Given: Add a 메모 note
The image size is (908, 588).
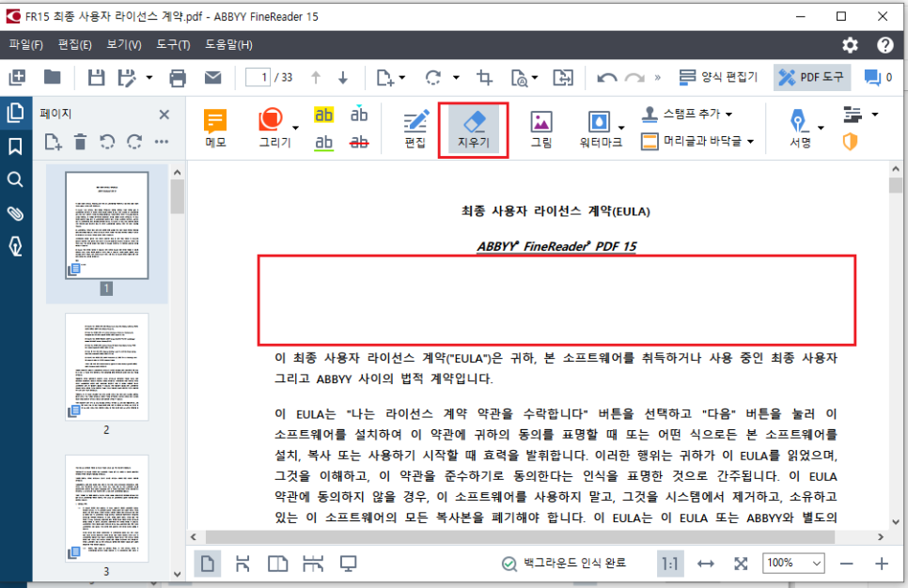Looking at the screenshot, I should tap(215, 129).
